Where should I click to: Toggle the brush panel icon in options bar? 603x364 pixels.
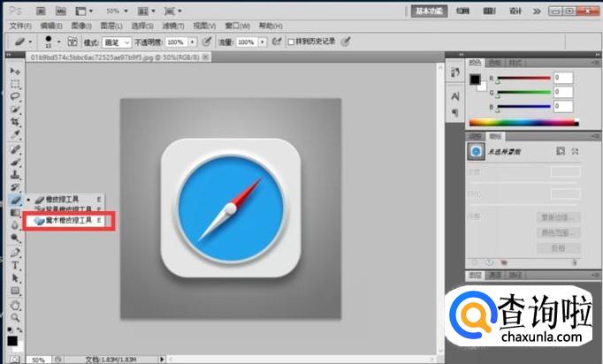[x=73, y=42]
